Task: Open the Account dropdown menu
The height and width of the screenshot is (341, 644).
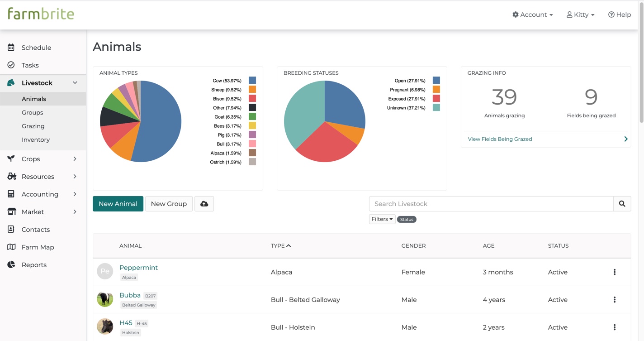Action: (532, 15)
